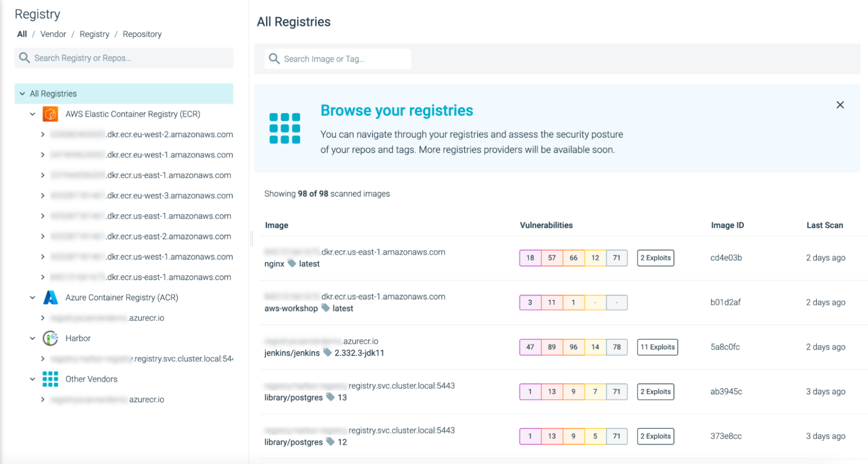Image resolution: width=868 pixels, height=464 pixels.
Task: Click the Harbor registry icon
Action: point(50,338)
